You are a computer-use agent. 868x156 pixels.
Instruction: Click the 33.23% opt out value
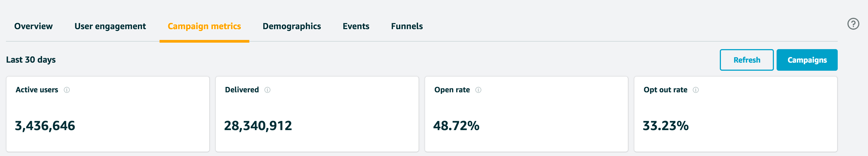click(x=665, y=126)
